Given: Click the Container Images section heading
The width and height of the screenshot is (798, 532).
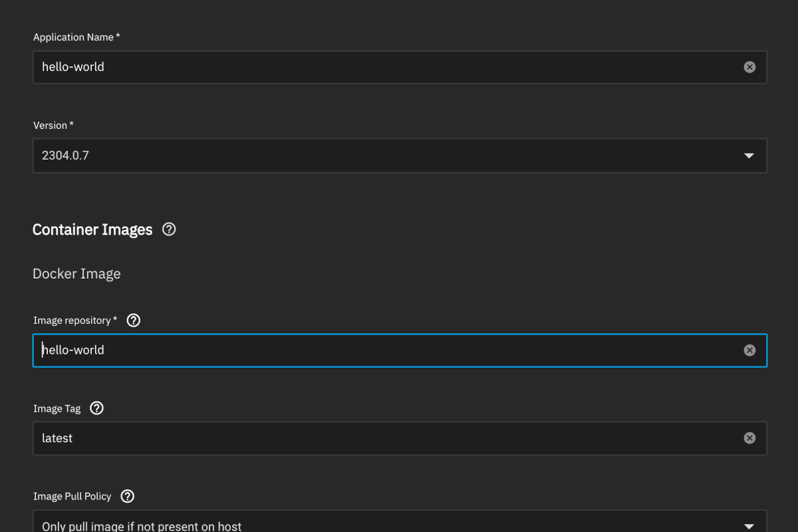Looking at the screenshot, I should [92, 229].
